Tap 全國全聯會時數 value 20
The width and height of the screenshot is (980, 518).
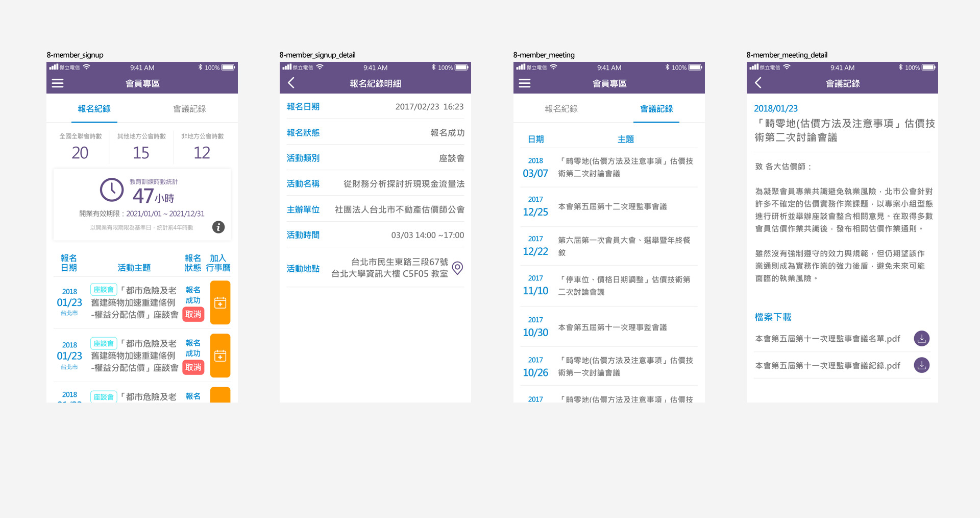click(x=80, y=152)
